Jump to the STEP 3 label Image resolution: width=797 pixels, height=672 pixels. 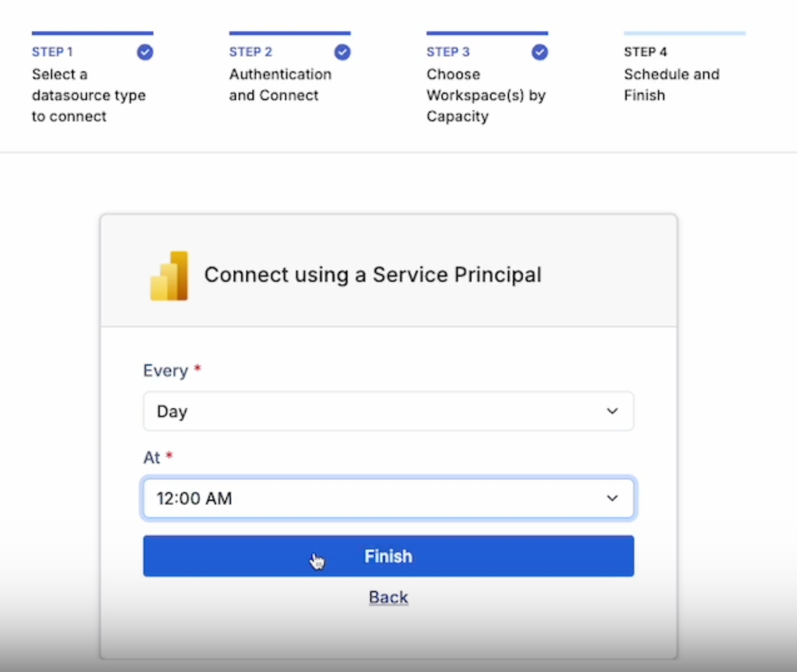(x=448, y=52)
